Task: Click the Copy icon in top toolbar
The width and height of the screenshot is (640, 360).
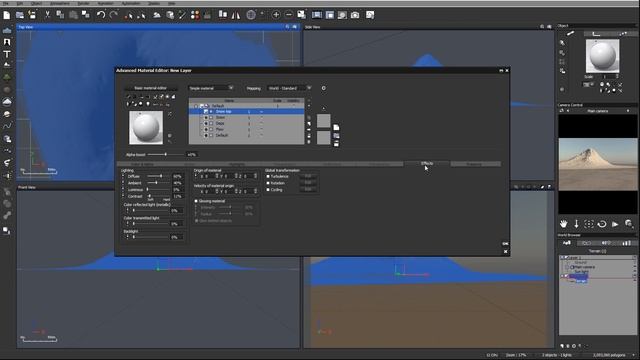Action: (60, 15)
